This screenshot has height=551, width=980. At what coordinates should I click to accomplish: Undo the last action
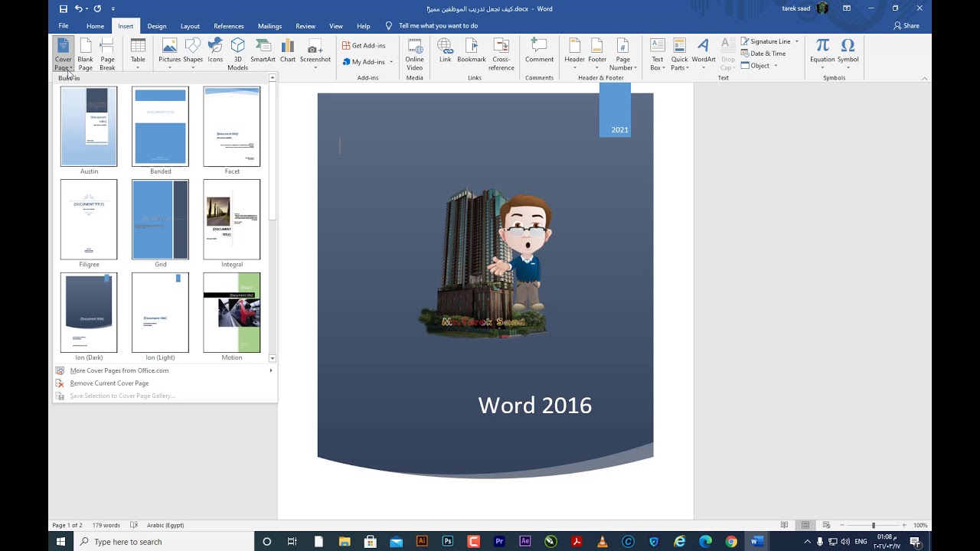[79, 8]
